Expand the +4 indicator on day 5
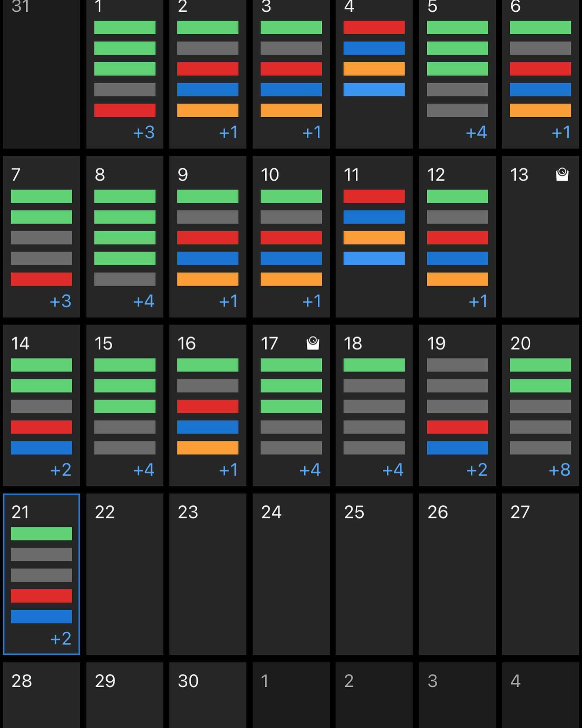 tap(476, 133)
